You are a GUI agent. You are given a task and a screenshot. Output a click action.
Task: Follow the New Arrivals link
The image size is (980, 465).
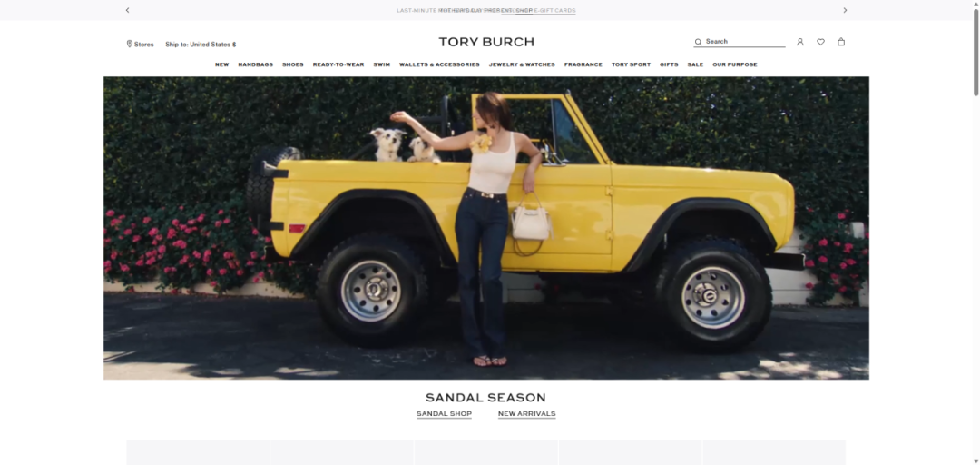coord(527,413)
